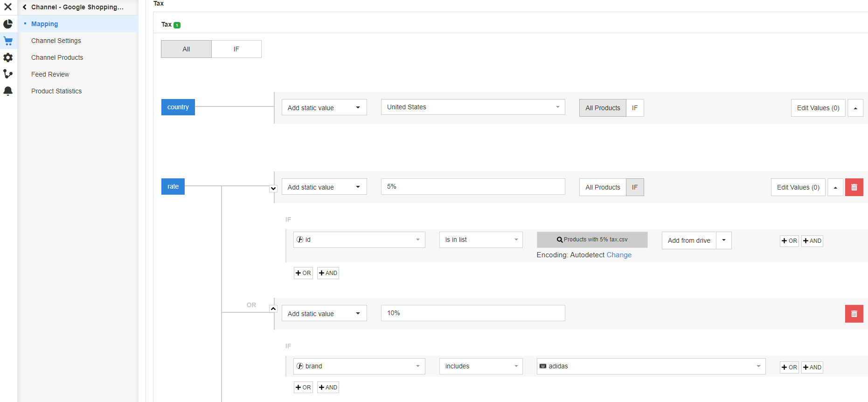Screen dimensions: 868x402
Task: Go to Feed Review menu item
Action: [x=50, y=74]
